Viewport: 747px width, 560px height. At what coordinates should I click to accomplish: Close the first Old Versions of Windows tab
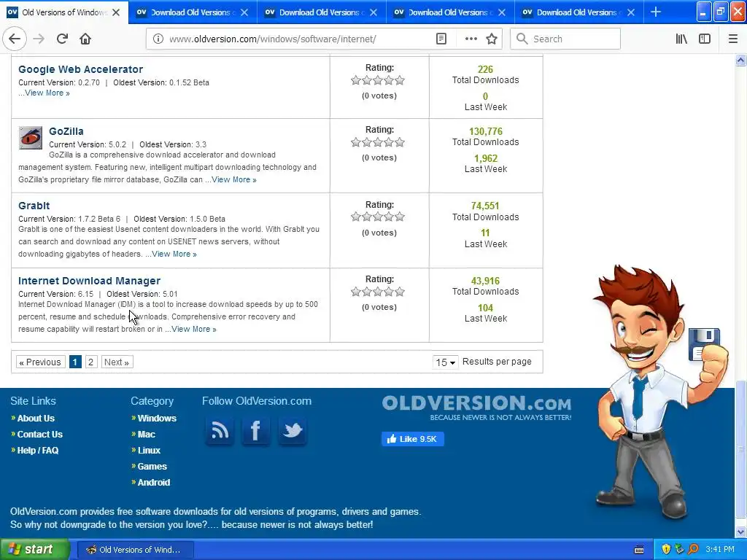(x=116, y=12)
